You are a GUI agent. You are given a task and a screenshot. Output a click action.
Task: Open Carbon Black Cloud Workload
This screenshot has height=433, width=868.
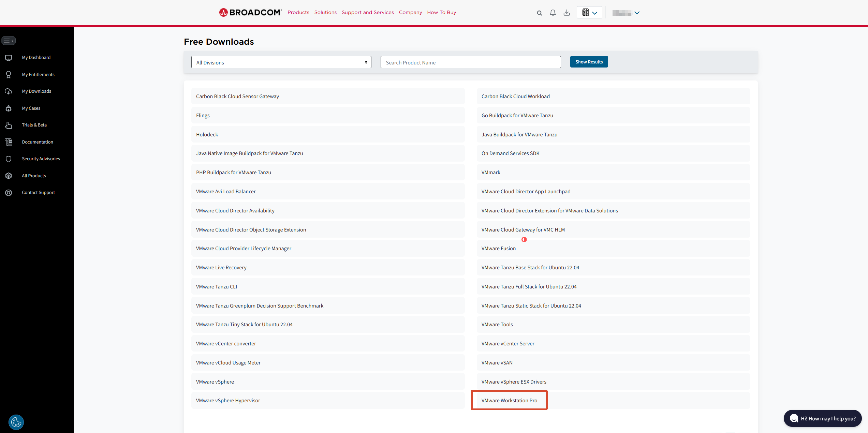pos(614,96)
